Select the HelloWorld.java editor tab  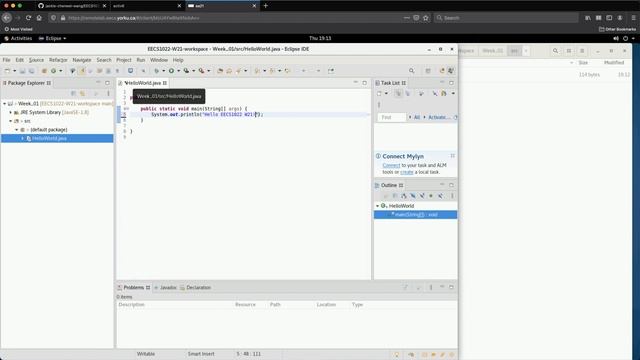[x=142, y=83]
